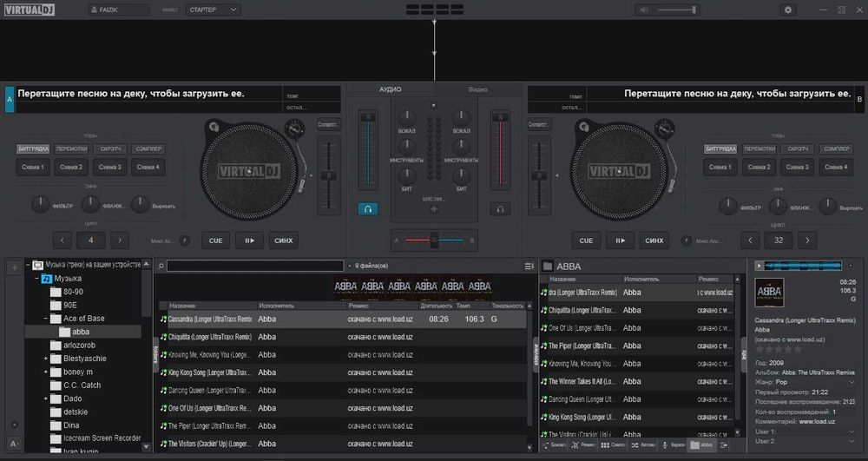Click the CUE button on right deck

586,240
